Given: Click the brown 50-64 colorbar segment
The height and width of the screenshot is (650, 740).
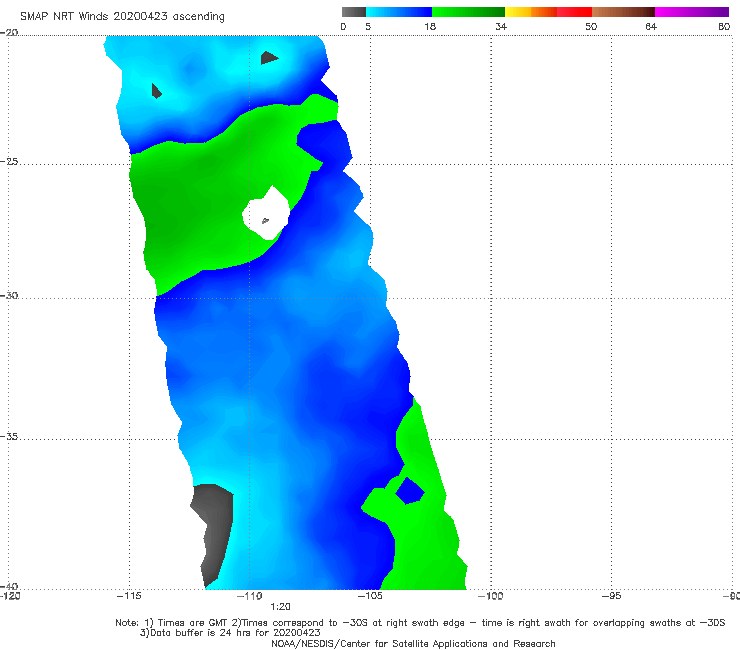Looking at the screenshot, I should (x=623, y=12).
